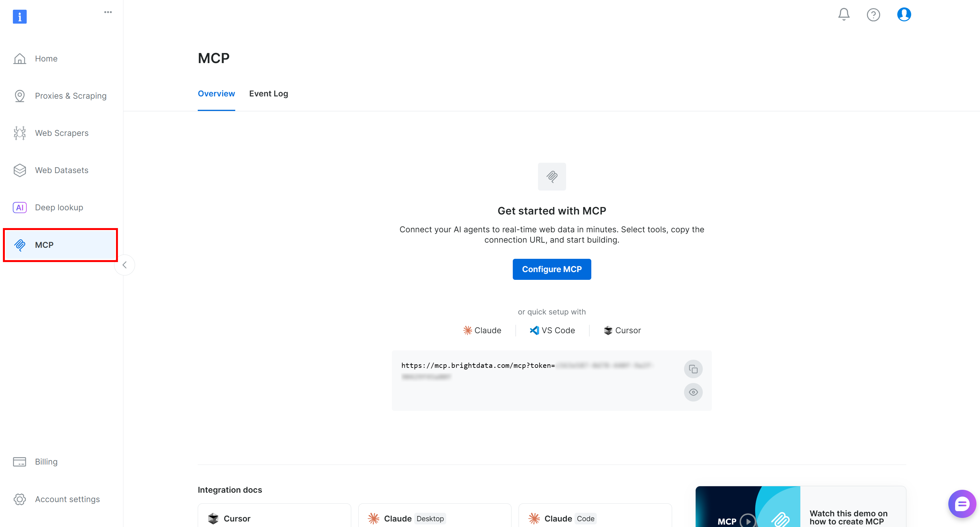Viewport: 980px width, 527px height.
Task: Select Proxies & Scraping in the sidebar
Action: 70,95
